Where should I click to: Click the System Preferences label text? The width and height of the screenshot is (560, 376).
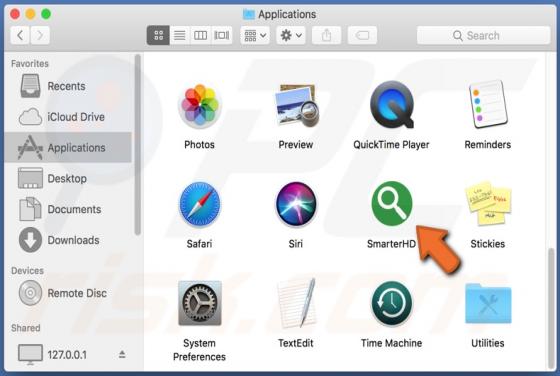199,350
